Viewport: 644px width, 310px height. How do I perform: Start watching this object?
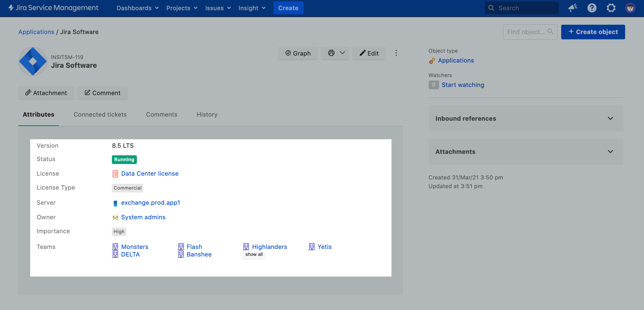tap(463, 85)
